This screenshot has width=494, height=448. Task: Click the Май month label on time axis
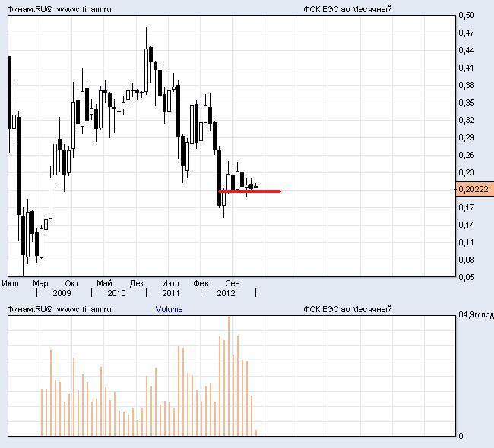[104, 283]
